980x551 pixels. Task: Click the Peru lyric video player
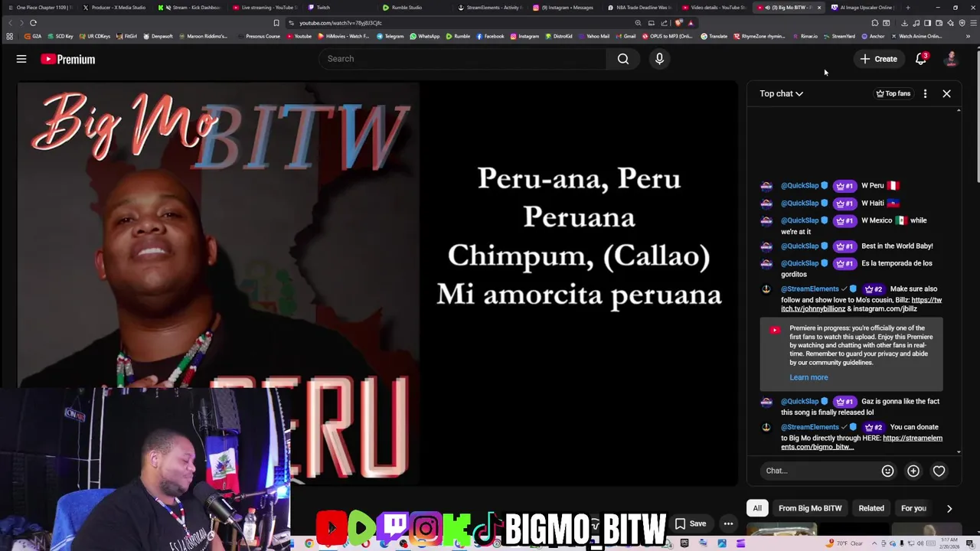tap(377, 283)
